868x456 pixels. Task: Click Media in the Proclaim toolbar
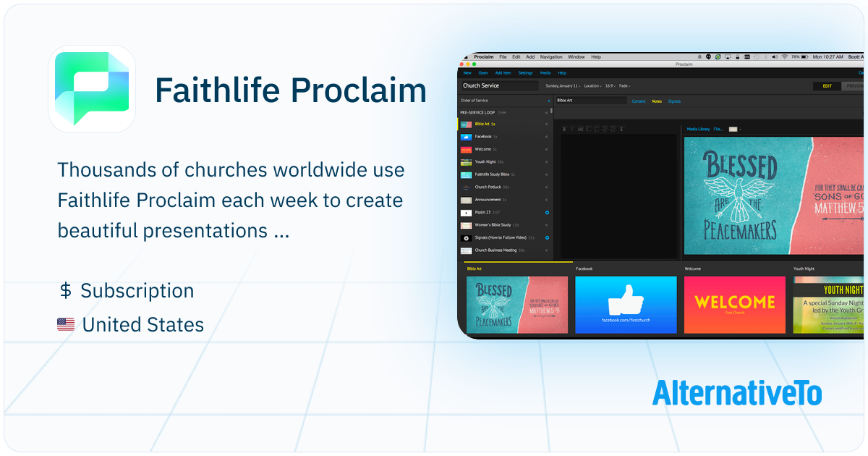click(545, 73)
